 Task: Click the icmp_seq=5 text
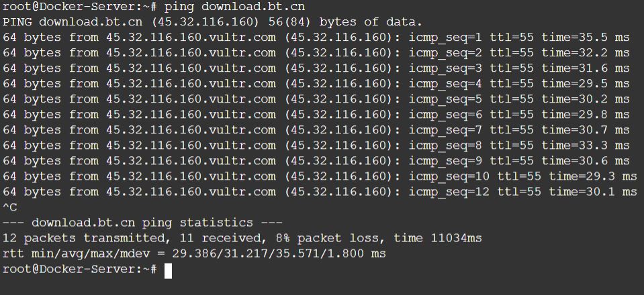point(446,99)
